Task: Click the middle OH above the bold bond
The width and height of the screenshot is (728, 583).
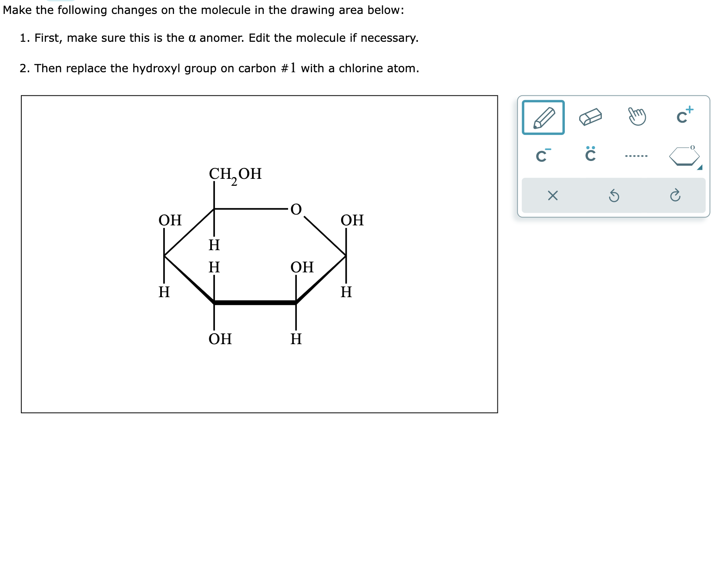Action: click(x=302, y=268)
